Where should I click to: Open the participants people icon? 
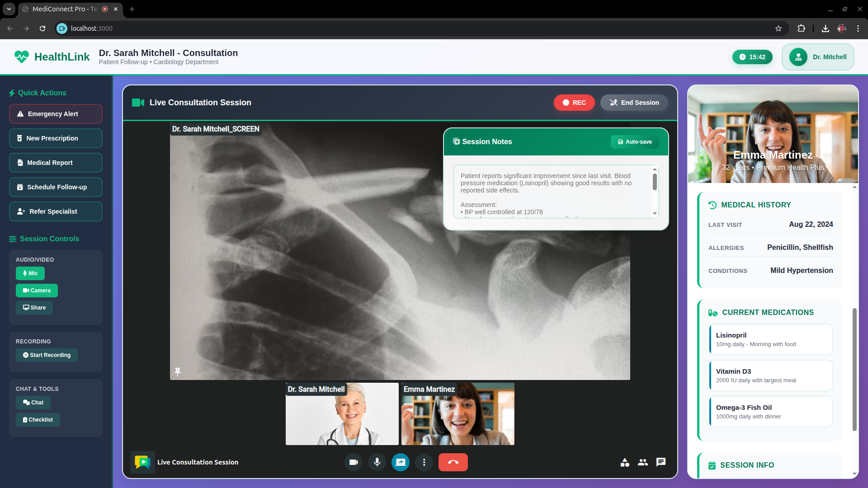click(643, 462)
